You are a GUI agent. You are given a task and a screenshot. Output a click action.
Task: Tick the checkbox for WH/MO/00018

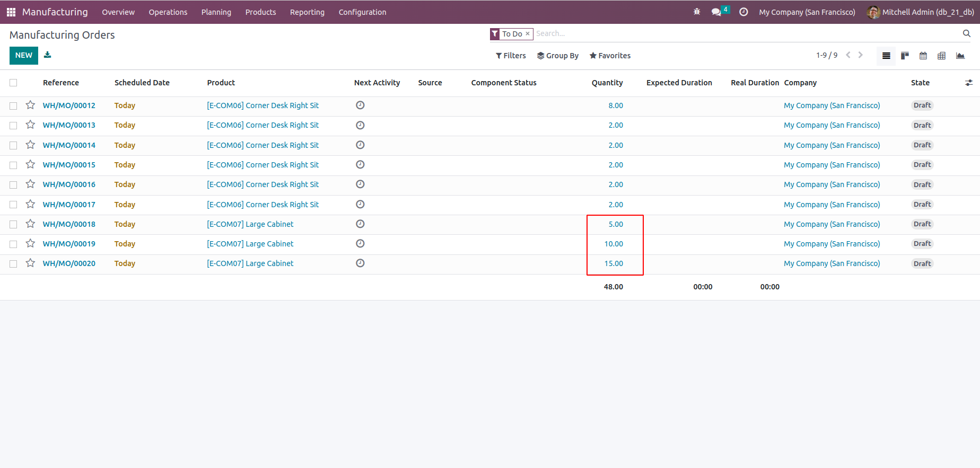click(x=13, y=224)
